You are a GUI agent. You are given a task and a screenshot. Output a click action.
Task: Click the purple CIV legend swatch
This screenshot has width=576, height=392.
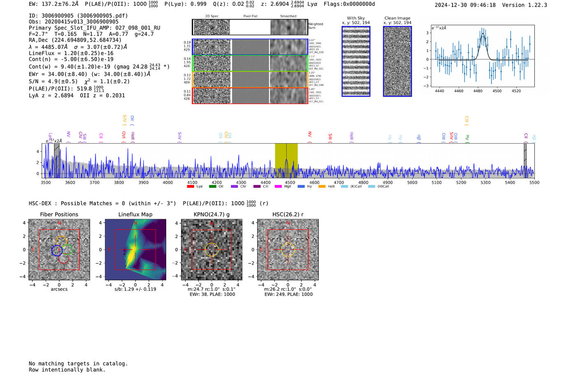pos(235,187)
